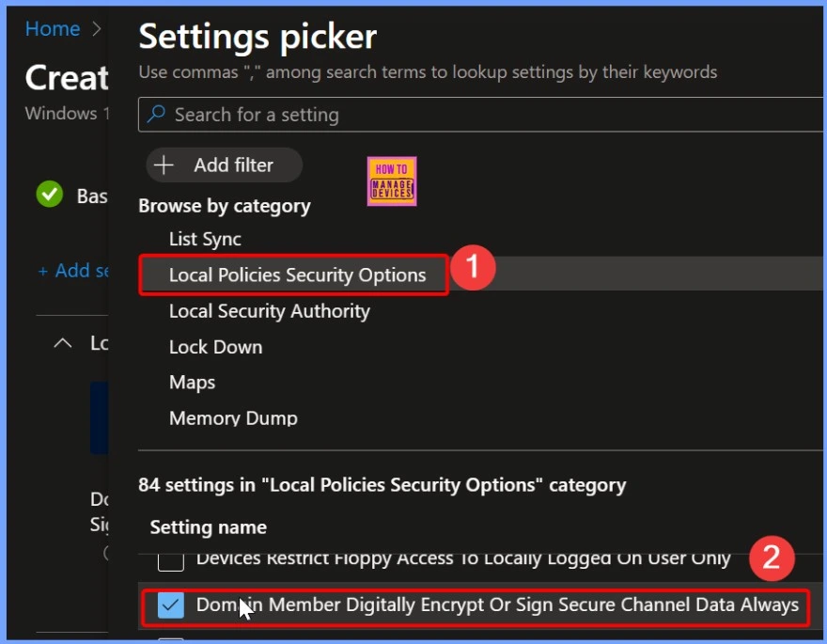Click the plus icon on Add filter
Viewport: 827px width, 644px height.
point(164,165)
